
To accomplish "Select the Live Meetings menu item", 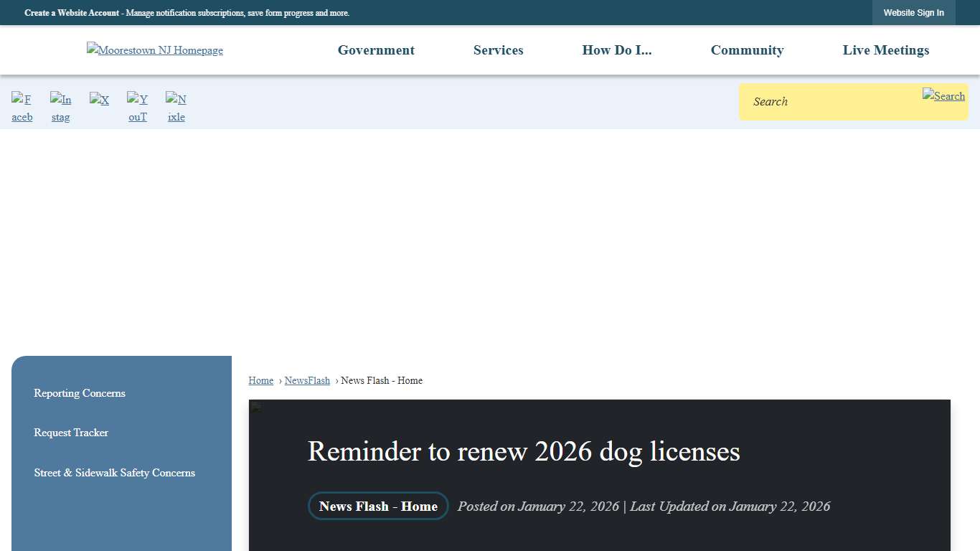I will pyautogui.click(x=885, y=50).
